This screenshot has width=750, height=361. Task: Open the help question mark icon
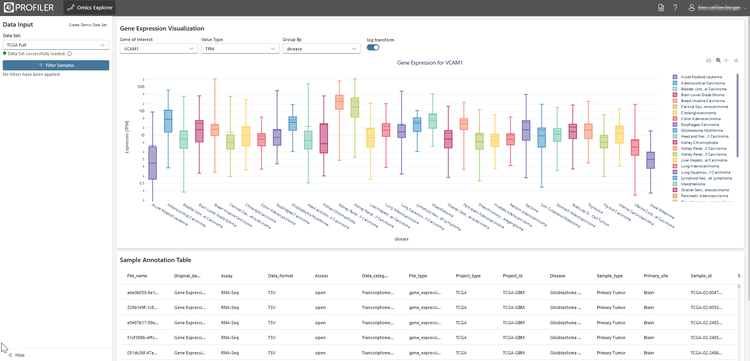[x=675, y=8]
